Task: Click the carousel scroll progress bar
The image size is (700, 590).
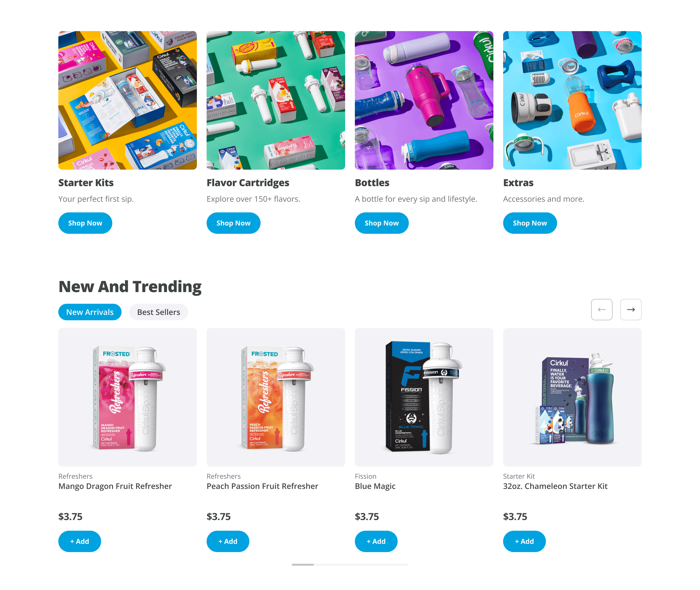Action: click(350, 564)
